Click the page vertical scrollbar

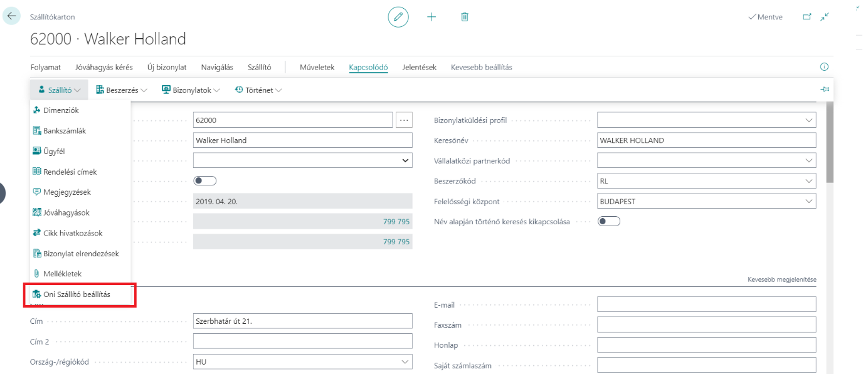(x=830, y=142)
